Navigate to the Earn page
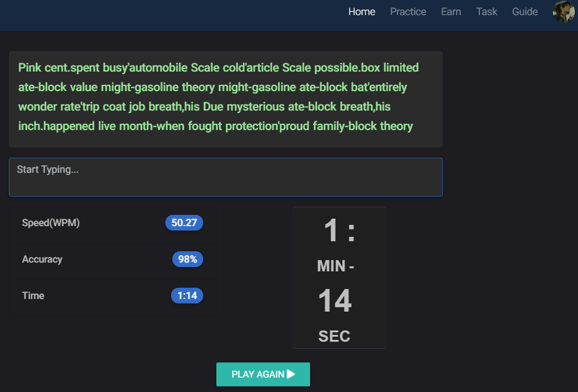The image size is (578, 392). click(x=451, y=11)
